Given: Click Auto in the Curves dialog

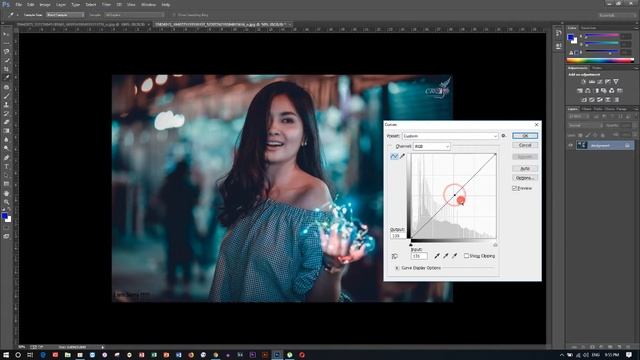Looking at the screenshot, I should 525,168.
